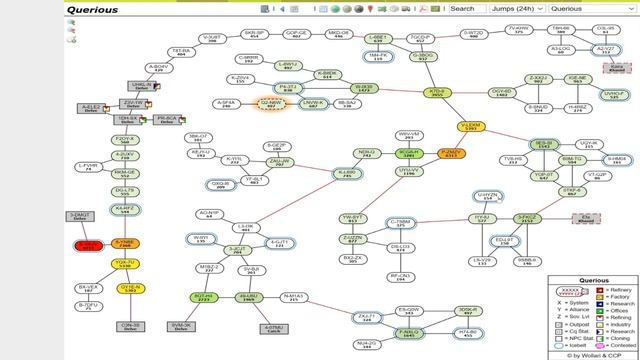Select the 3-FKCZ system node
640x360 pixels.
click(x=527, y=219)
